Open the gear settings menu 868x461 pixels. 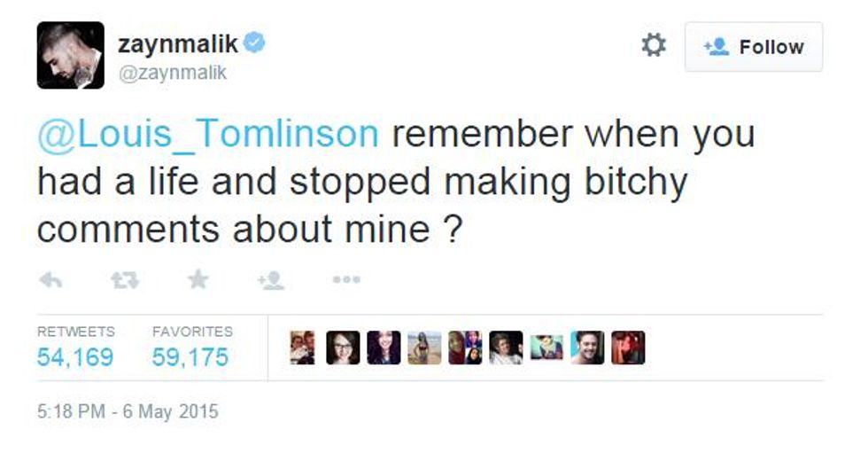[x=654, y=45]
